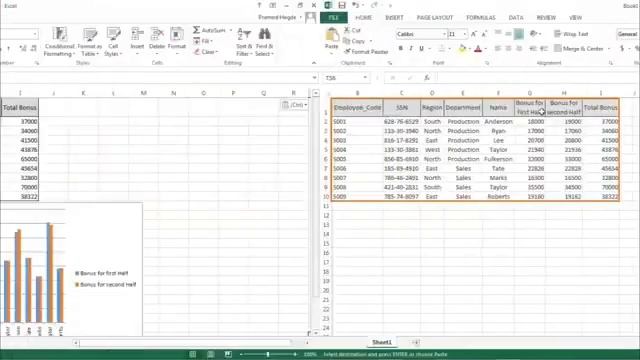Click the AutoSum sigma icon
Image resolution: width=640 pixels, height=360 pixels.
[x=196, y=30]
